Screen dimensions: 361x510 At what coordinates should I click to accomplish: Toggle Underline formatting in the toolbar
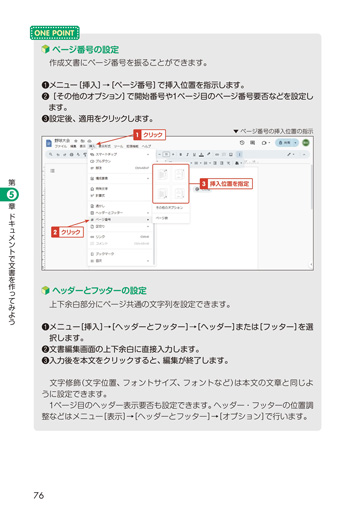pos(194,155)
